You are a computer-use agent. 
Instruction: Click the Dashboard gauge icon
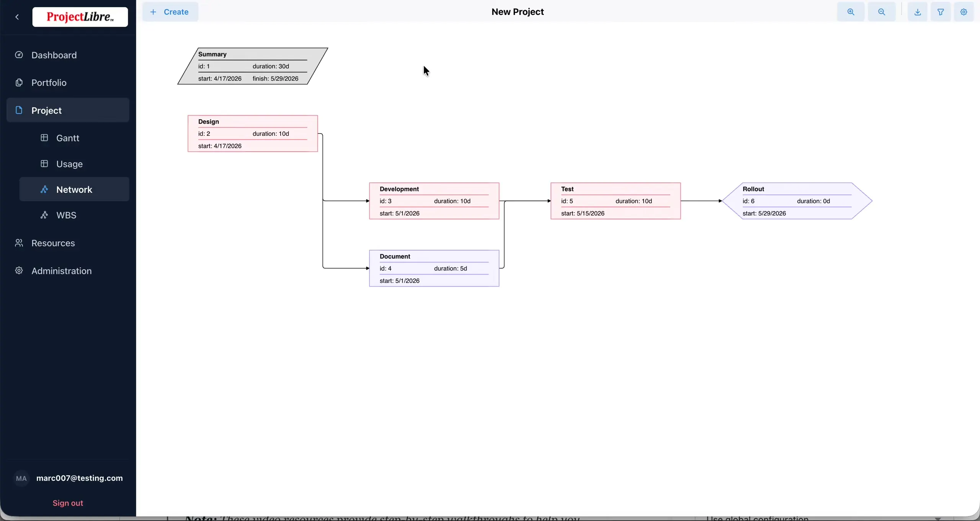pyautogui.click(x=19, y=55)
